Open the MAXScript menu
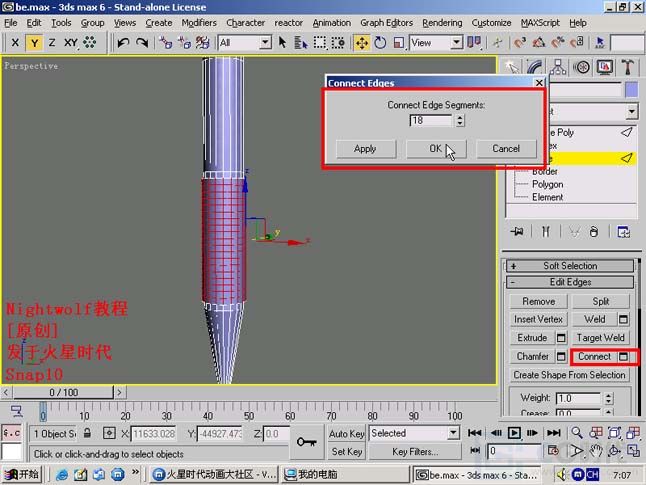 click(x=540, y=23)
